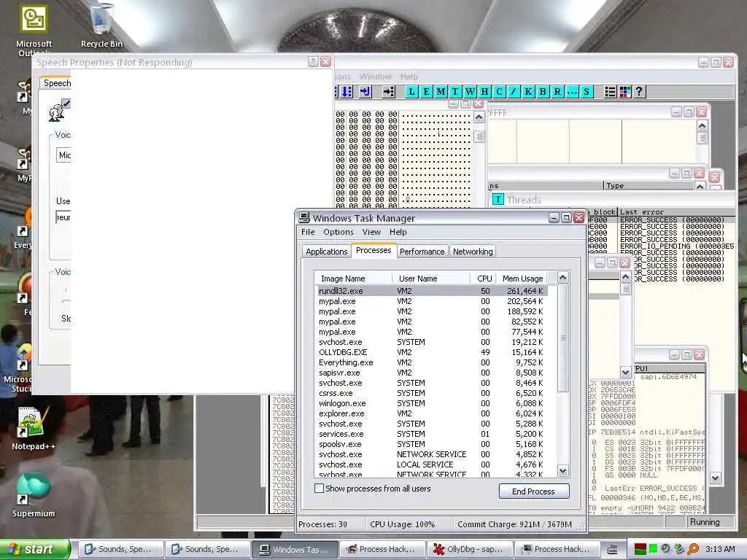Open Microsoft Outlook desktop icon
Image resolution: width=747 pixels, height=560 pixels.
coord(34,29)
